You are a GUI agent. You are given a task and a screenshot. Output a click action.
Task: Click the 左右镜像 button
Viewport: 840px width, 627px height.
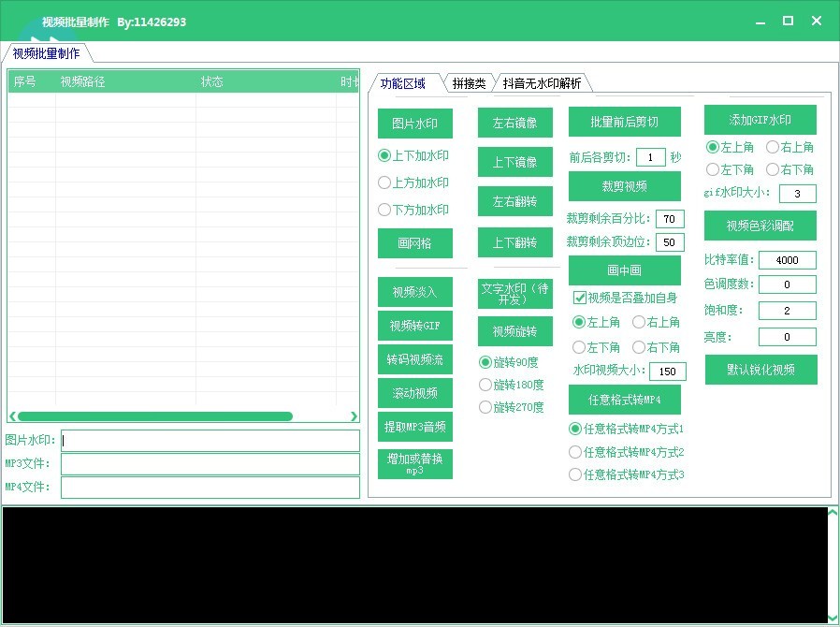pyautogui.click(x=514, y=123)
